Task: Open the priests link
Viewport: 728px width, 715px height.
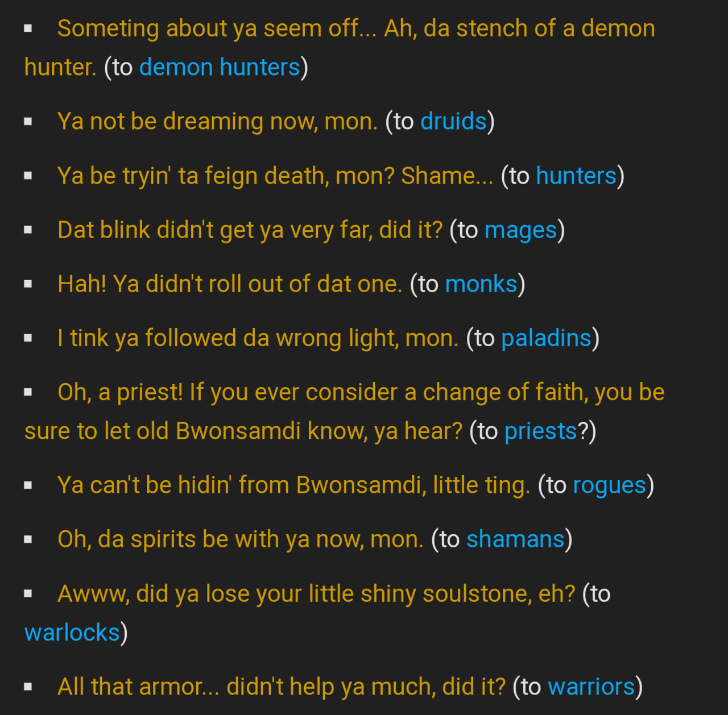Action: [x=540, y=431]
